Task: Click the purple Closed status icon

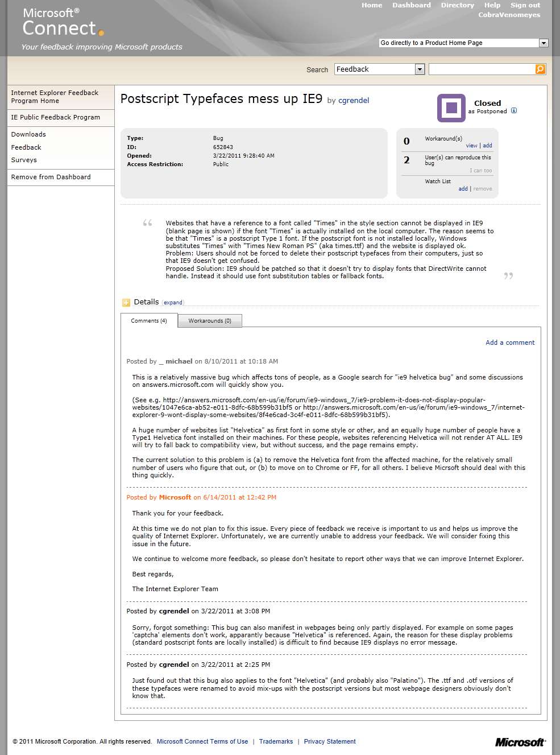Action: click(451, 108)
